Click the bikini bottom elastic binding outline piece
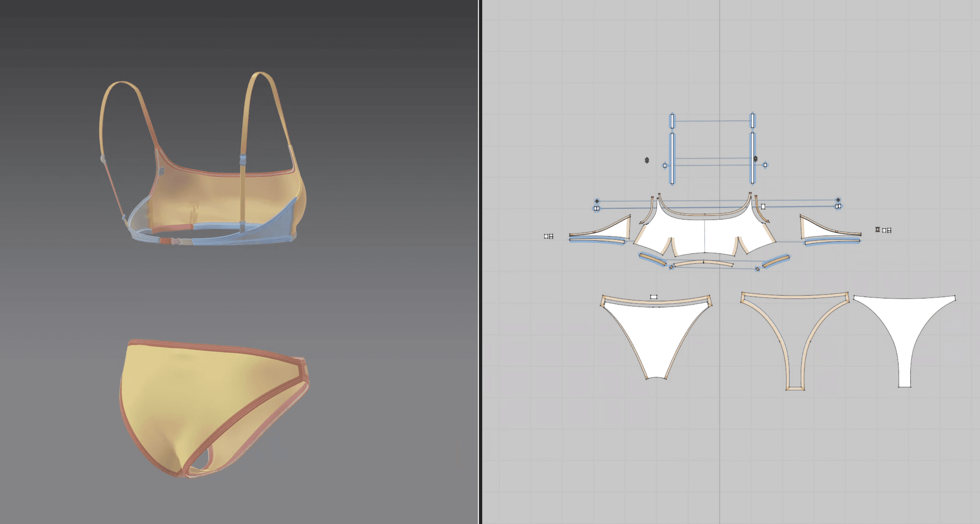 (795, 297)
